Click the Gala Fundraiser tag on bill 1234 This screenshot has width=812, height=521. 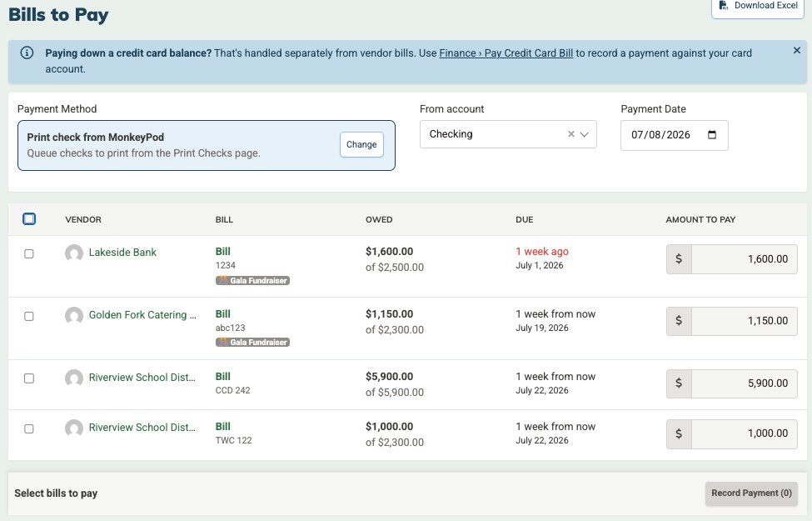[252, 280]
